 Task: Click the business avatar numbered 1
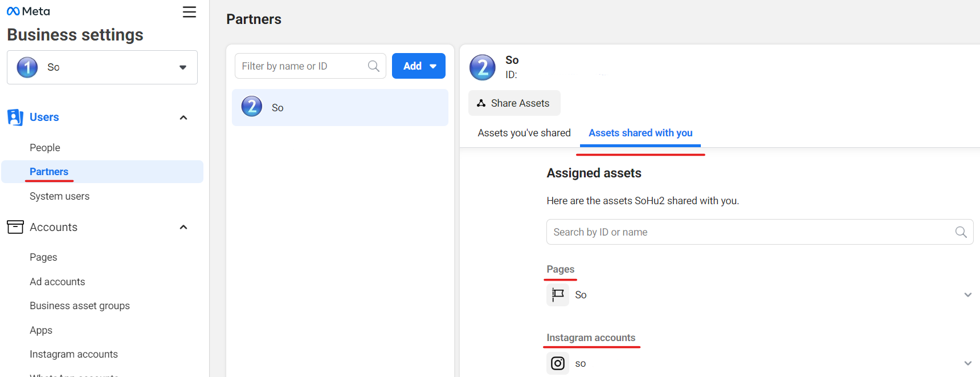coord(27,67)
